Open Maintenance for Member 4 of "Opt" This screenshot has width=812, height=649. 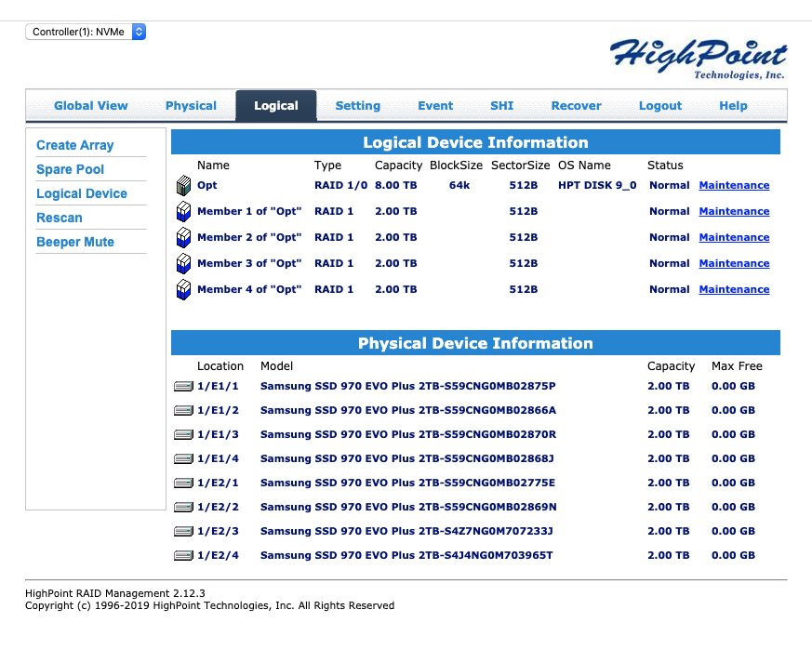(734, 289)
